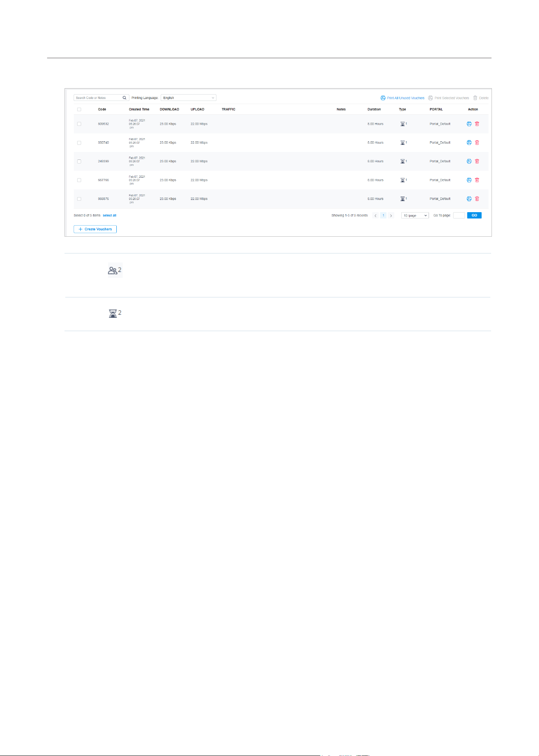
Task: Check the box for voucher 249399
Action: (x=79, y=161)
